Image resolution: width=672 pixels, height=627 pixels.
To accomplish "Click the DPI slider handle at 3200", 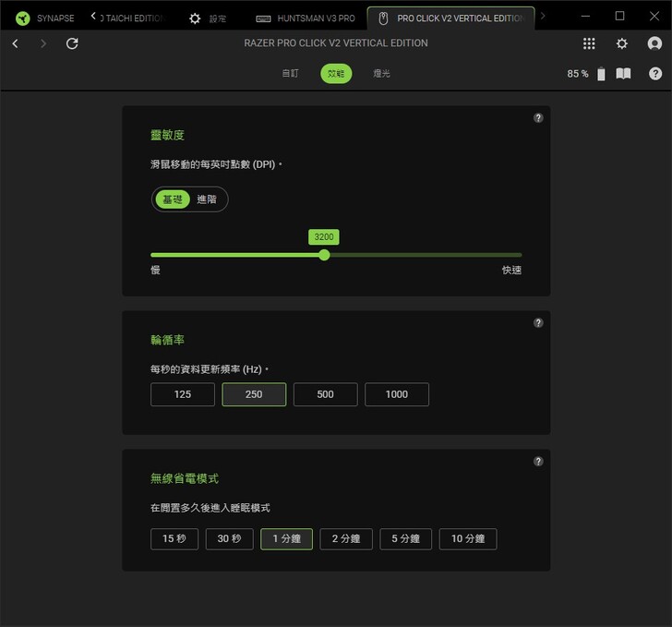I will click(x=324, y=255).
